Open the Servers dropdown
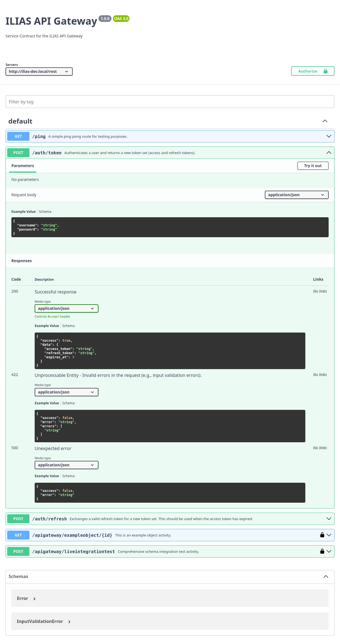Screen dimensions: 340x644 coord(39,71)
